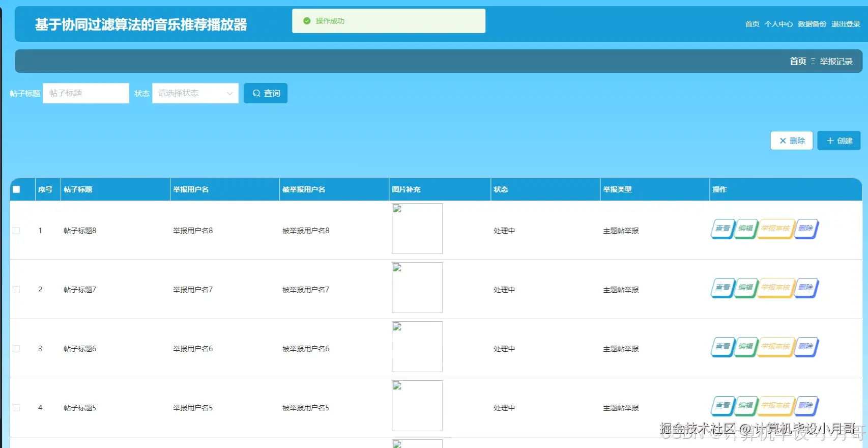The height and width of the screenshot is (448, 868).
Task: Click the 创建 create button
Action: coord(839,141)
